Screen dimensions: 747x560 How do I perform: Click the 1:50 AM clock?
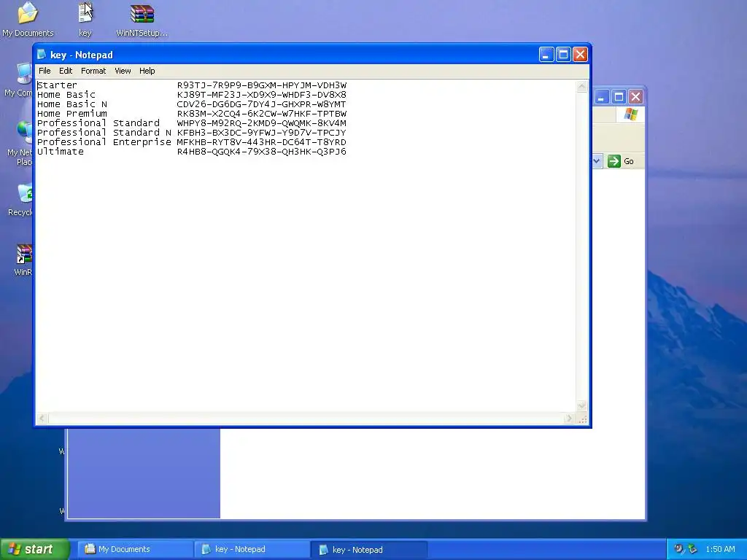point(720,549)
